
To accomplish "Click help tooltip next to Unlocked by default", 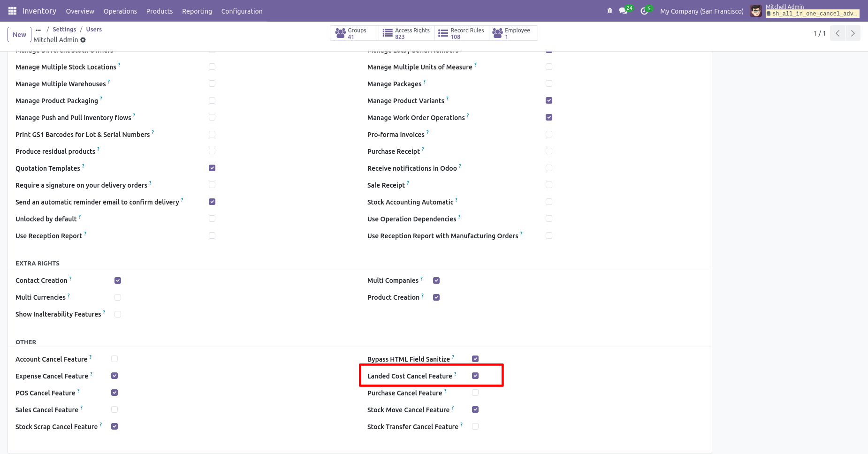I will pos(80,217).
